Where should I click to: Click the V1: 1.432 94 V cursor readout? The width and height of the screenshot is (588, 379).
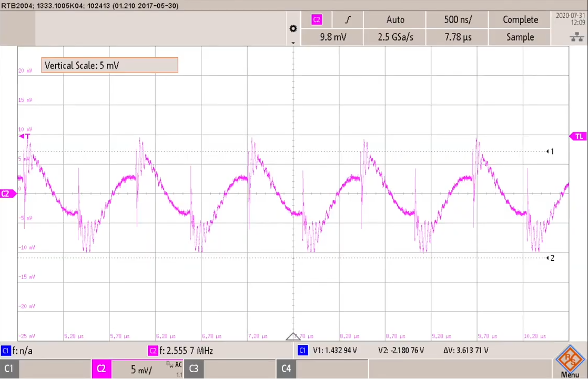coord(335,351)
